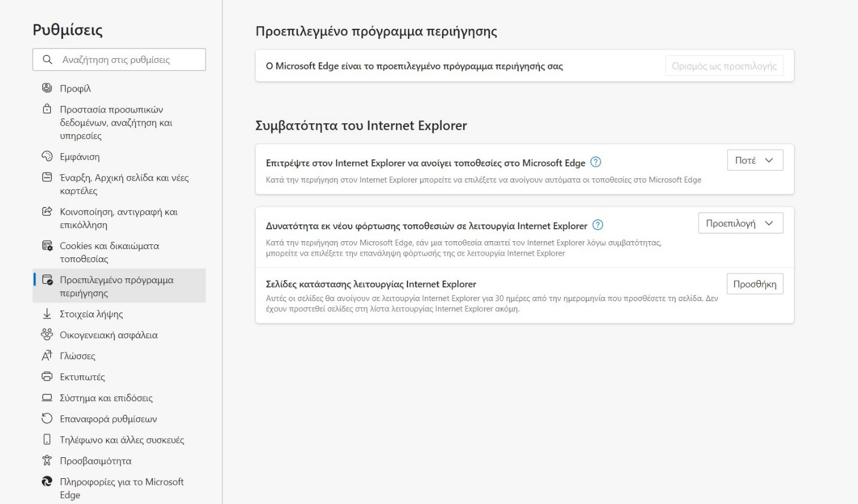Click the Έναρξη, Αρχική σελίδα icon
The width and height of the screenshot is (858, 504).
47,177
